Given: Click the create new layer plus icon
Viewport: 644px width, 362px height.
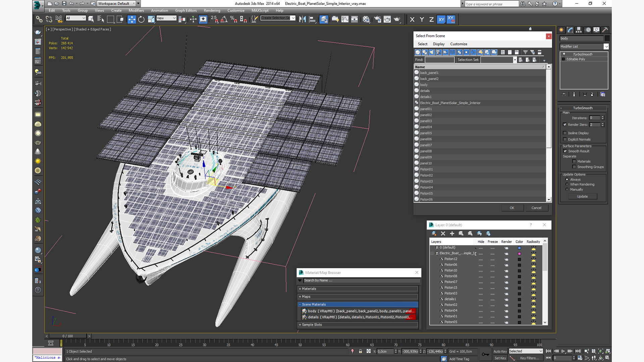Looking at the screenshot, I should click(452, 234).
